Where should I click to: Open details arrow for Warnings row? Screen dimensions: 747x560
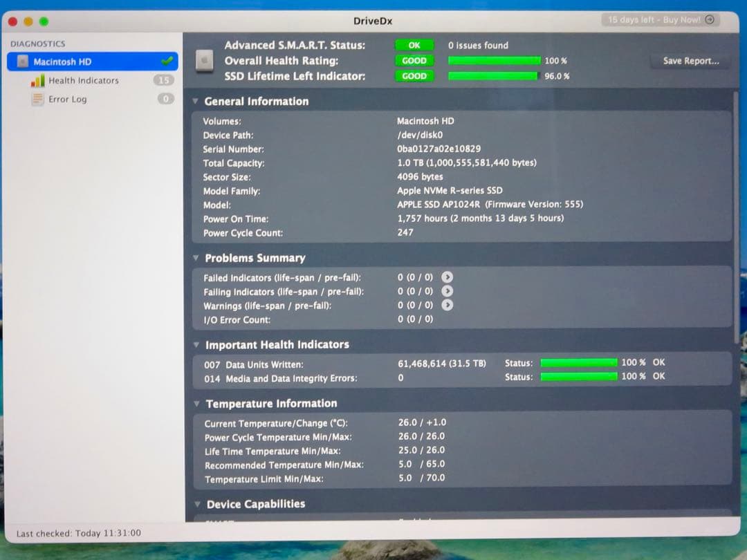coord(448,305)
